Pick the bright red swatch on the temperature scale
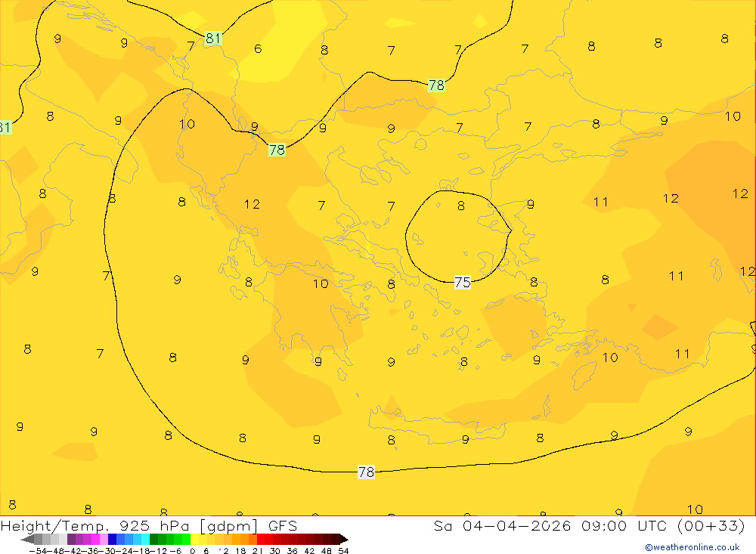Viewport: 756px width, 554px height. coord(261,540)
